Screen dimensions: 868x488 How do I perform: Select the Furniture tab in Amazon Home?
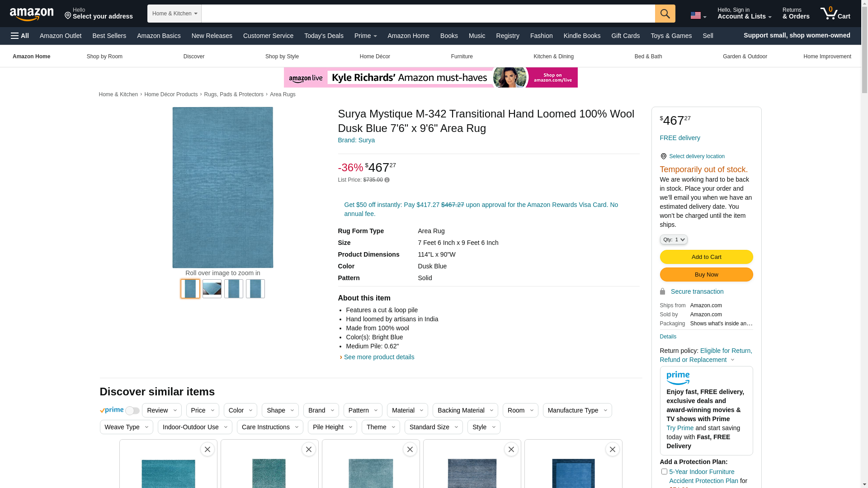(462, 56)
